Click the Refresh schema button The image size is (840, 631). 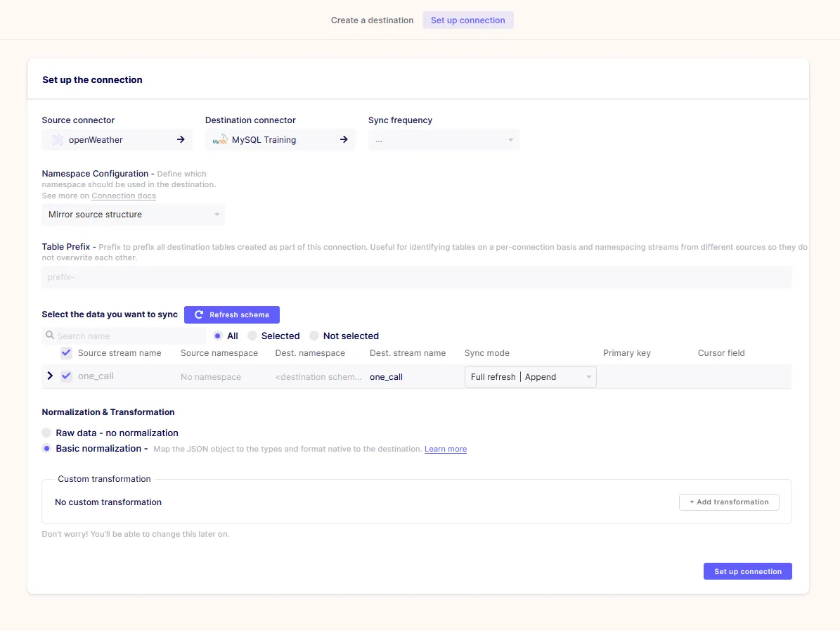tap(232, 314)
